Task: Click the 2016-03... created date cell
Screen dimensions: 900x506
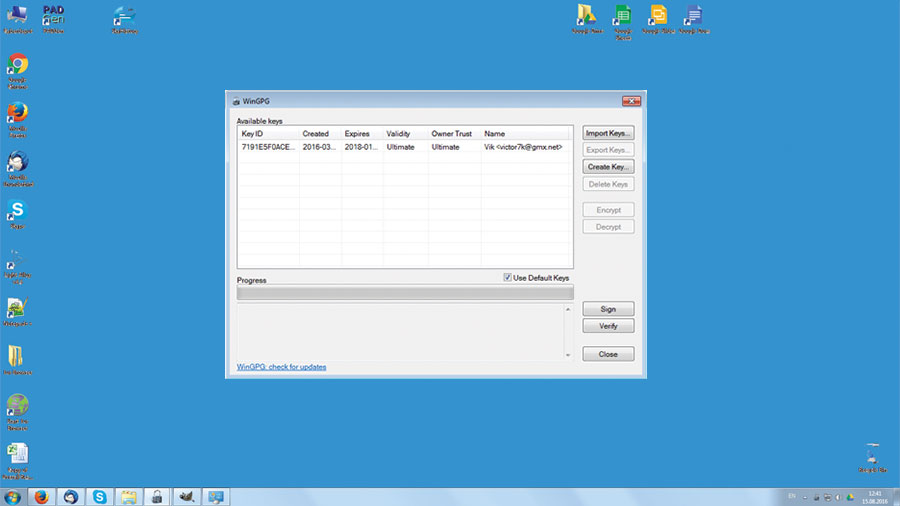Action: point(319,147)
